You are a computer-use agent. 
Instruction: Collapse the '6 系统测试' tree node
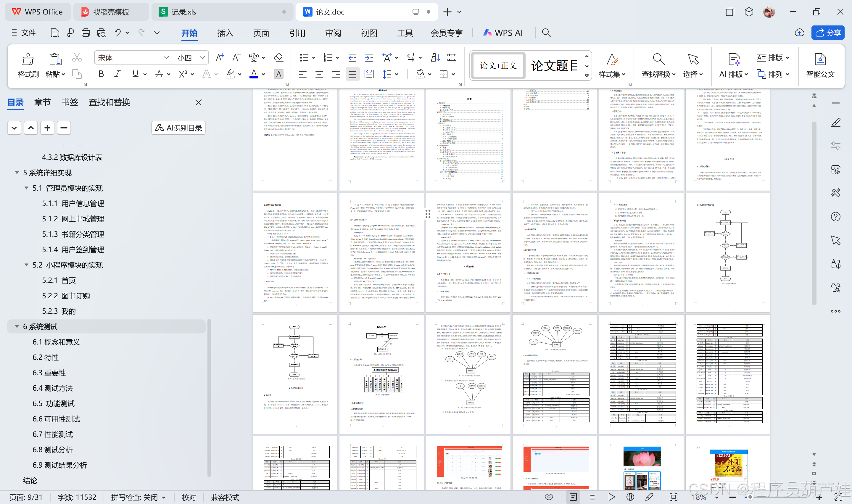pos(17,326)
